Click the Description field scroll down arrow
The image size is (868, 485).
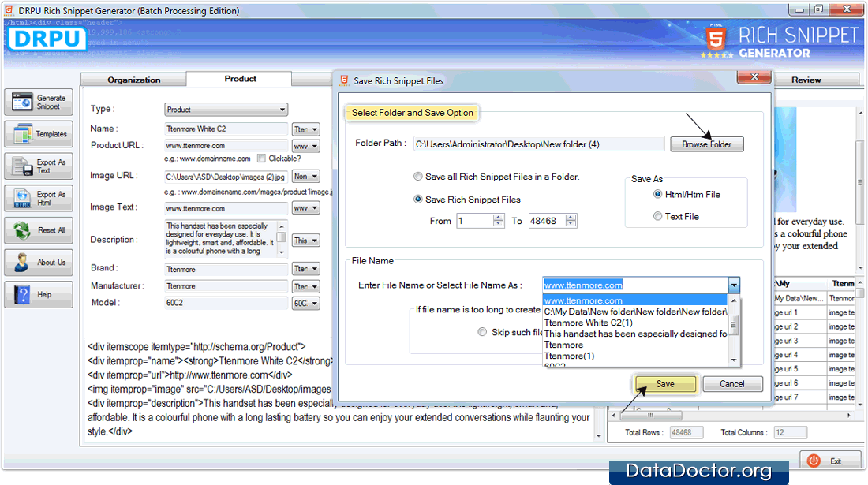[281, 252]
